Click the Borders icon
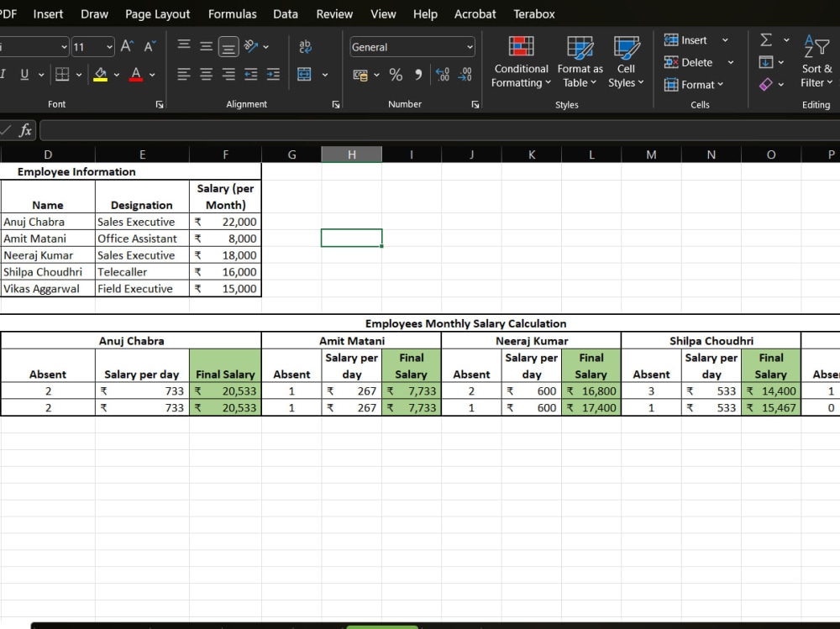Screen dimensions: 840x629 tap(62, 75)
